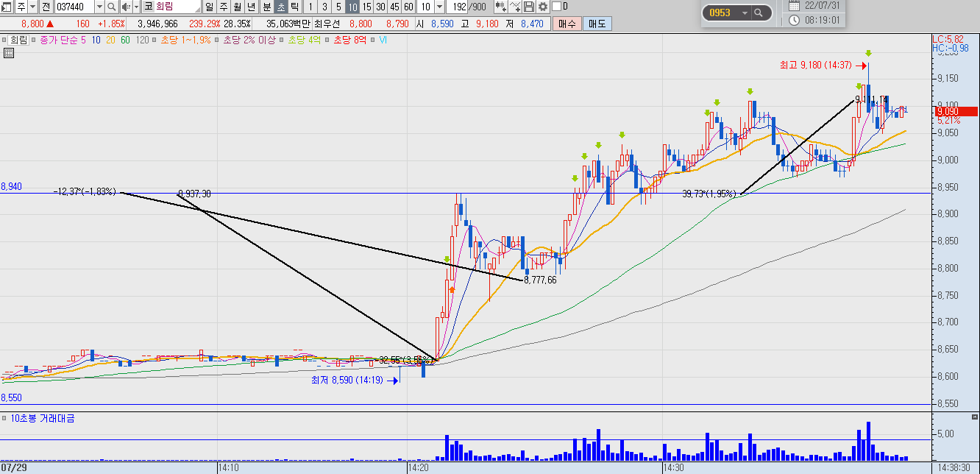Select the 주 weekly period tab
The width and height of the screenshot is (980, 474).
point(223,7)
